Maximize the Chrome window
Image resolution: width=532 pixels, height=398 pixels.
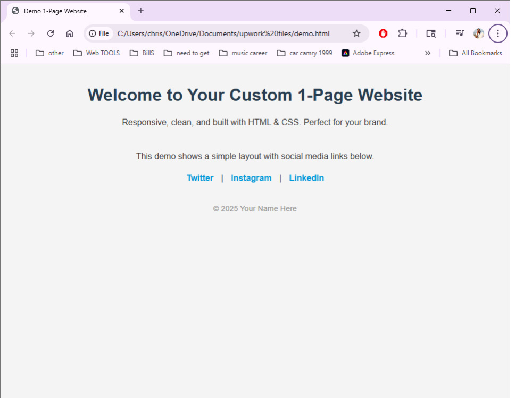pos(473,11)
